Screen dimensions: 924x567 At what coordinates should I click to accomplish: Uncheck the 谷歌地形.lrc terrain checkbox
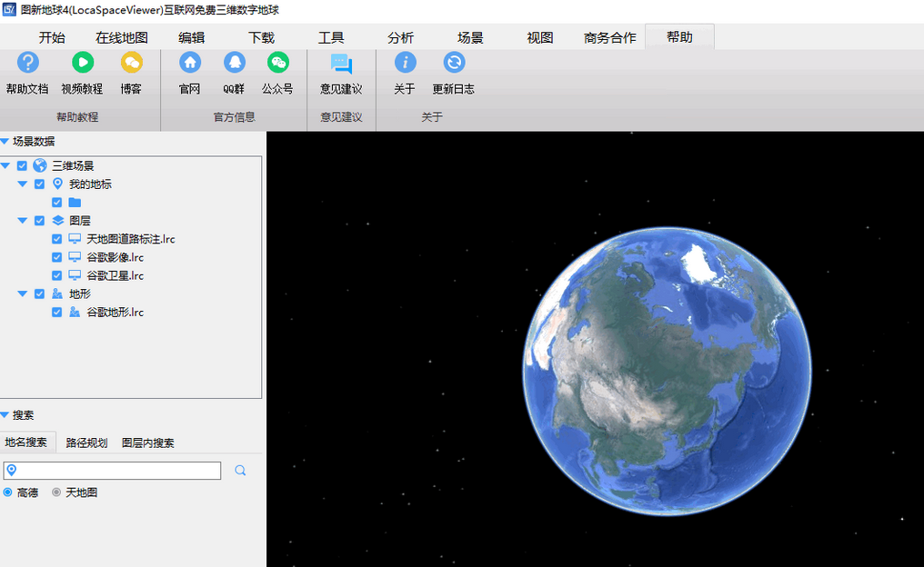[x=56, y=312]
